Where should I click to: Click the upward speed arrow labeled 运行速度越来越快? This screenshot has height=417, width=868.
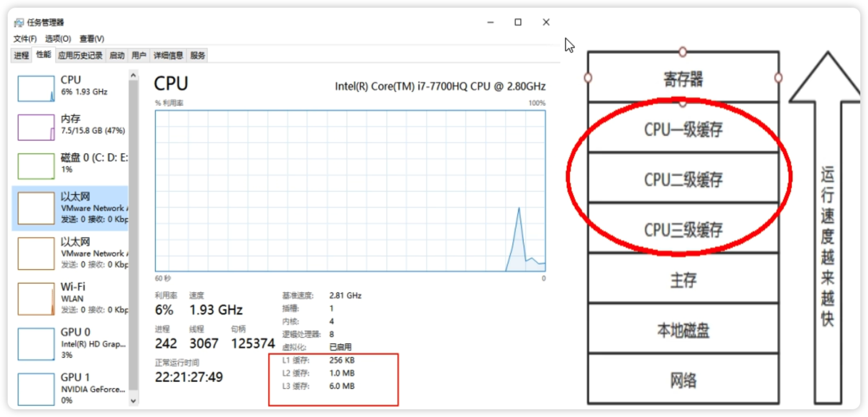coord(828,227)
